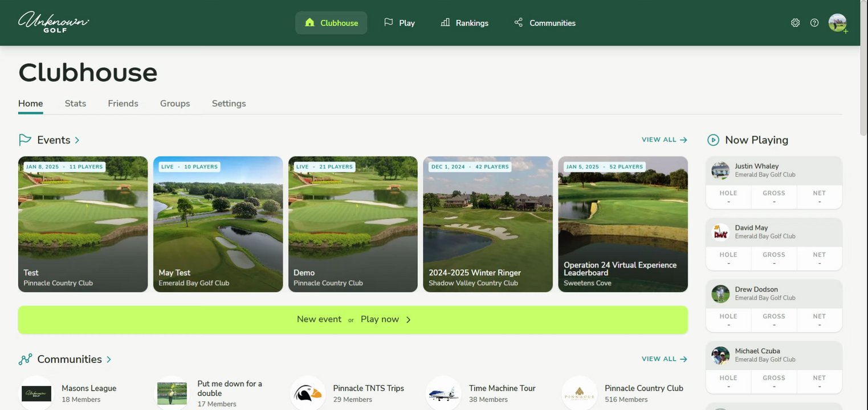Click the Play now link

[x=380, y=319]
